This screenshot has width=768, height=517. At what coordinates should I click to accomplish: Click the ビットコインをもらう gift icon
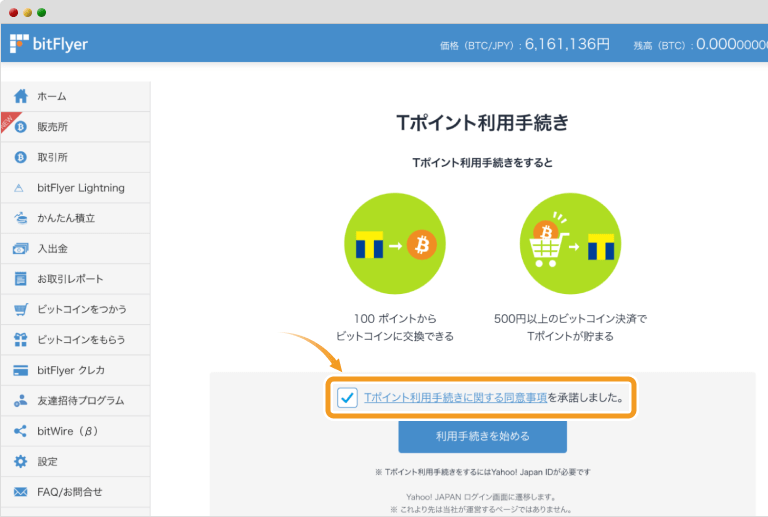[21, 340]
